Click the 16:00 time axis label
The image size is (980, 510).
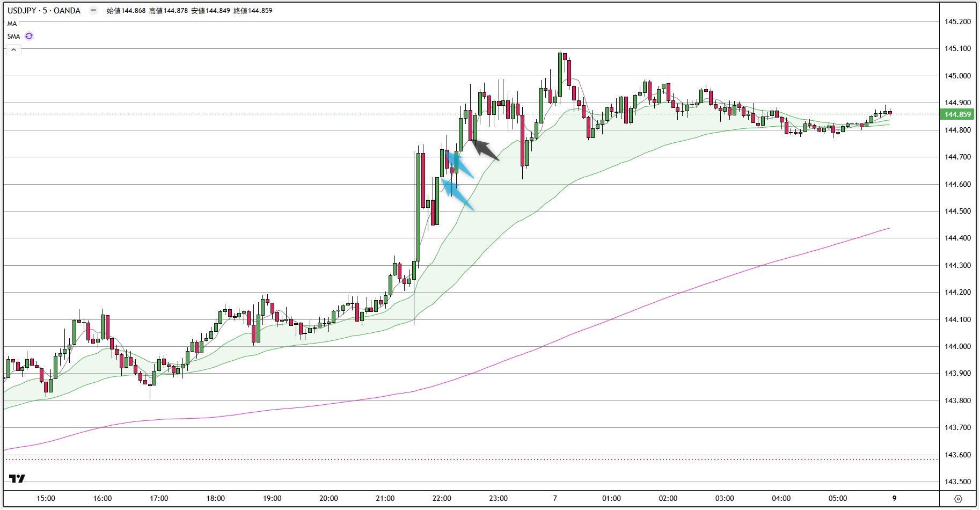coord(103,498)
